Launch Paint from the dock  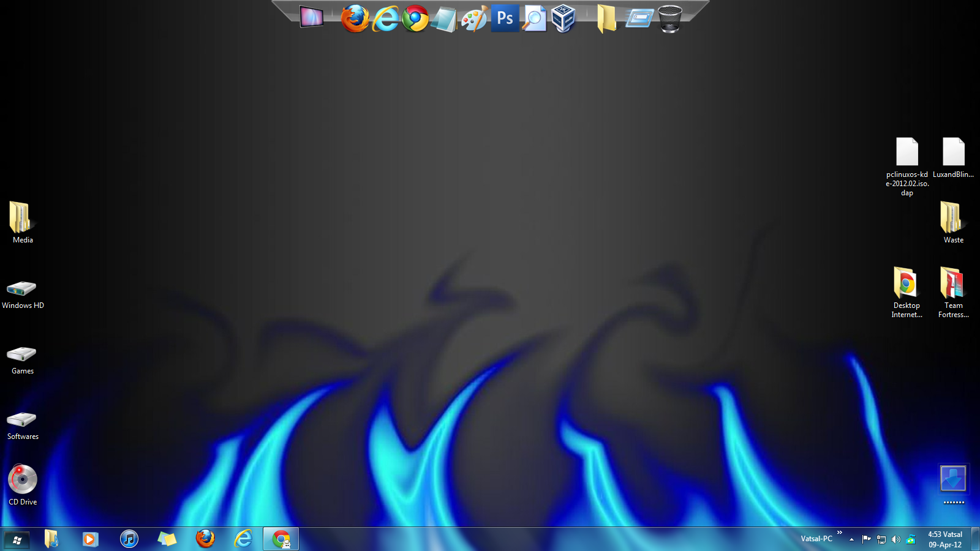[x=475, y=18]
